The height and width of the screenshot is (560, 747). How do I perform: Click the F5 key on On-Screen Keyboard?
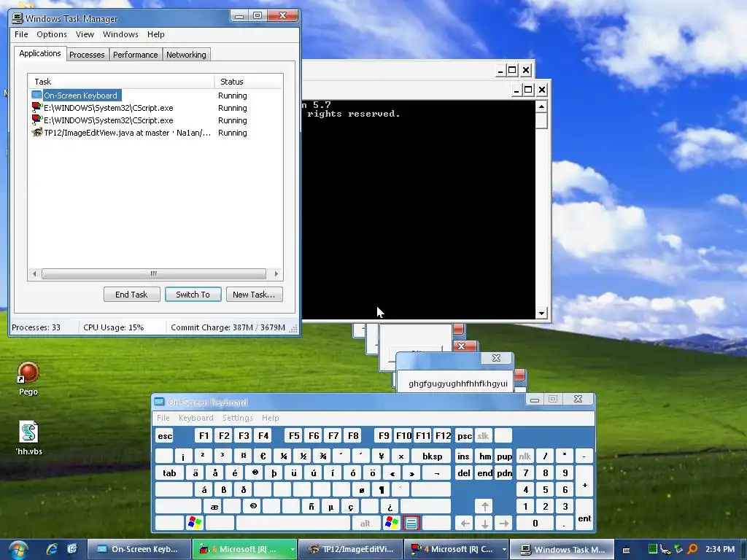coord(294,436)
